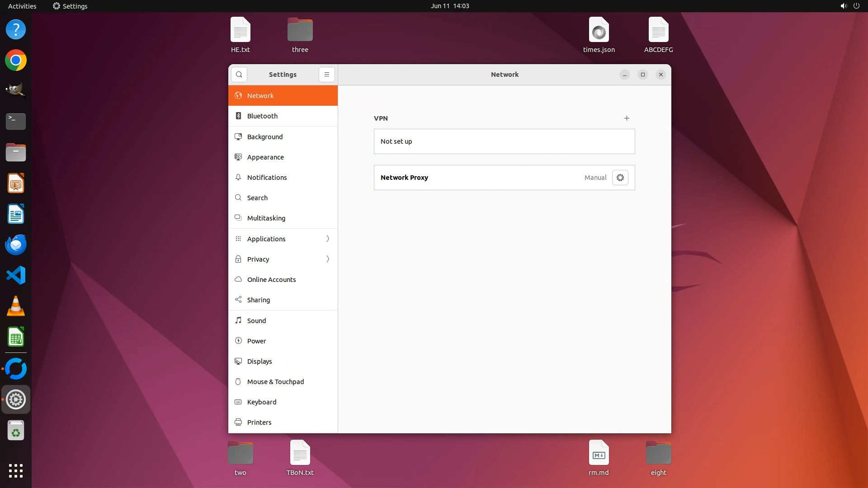
Task: Open Sound settings panel
Action: pos(283,321)
